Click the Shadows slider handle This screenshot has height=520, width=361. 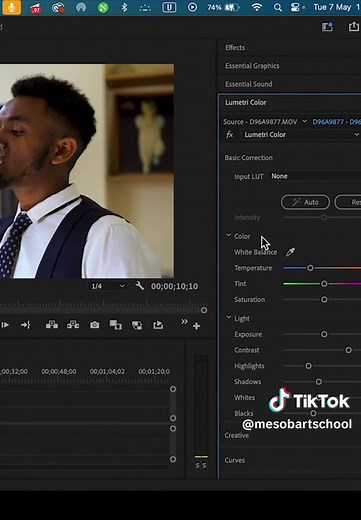(319, 382)
